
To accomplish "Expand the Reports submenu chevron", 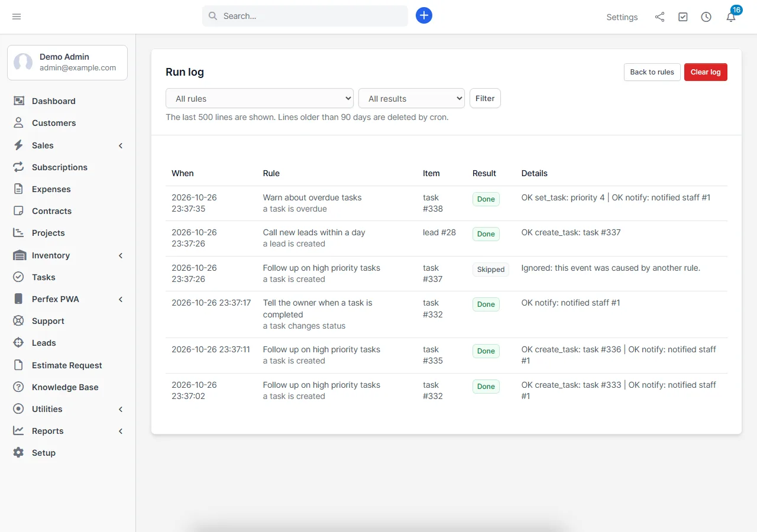I will pyautogui.click(x=121, y=431).
